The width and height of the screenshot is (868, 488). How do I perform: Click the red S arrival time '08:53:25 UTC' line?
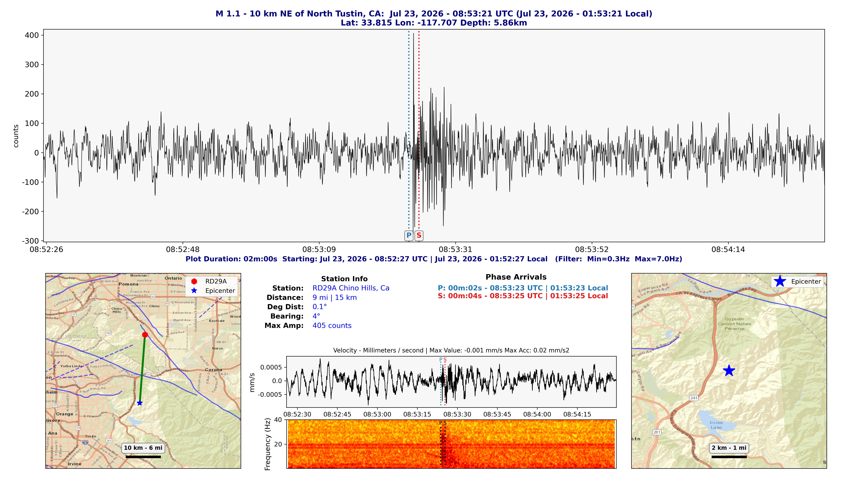[523, 296]
